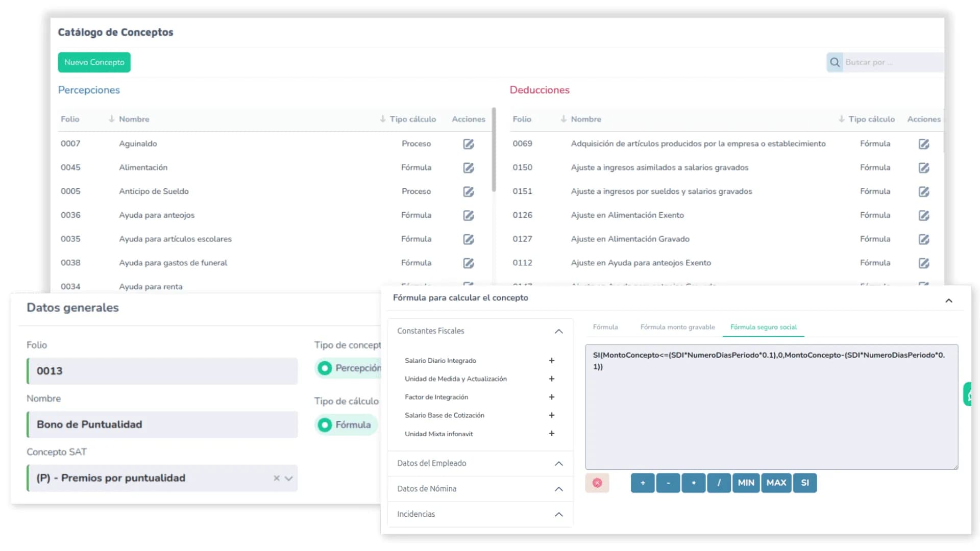The height and width of the screenshot is (551, 980).
Task: Clear formula with red delete icon
Action: click(x=597, y=483)
